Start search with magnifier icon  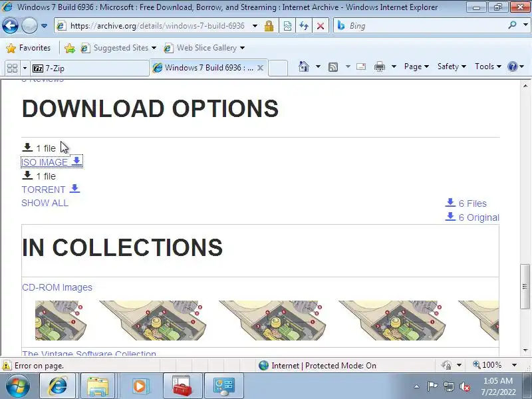512,25
